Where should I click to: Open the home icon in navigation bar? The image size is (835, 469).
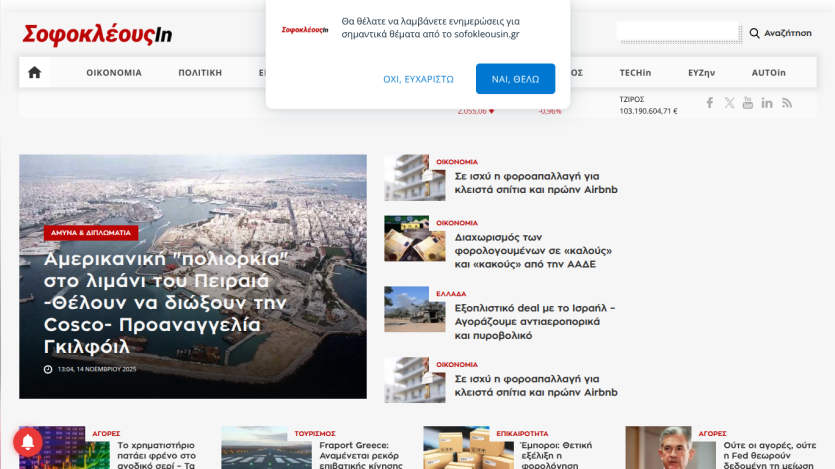coord(35,72)
